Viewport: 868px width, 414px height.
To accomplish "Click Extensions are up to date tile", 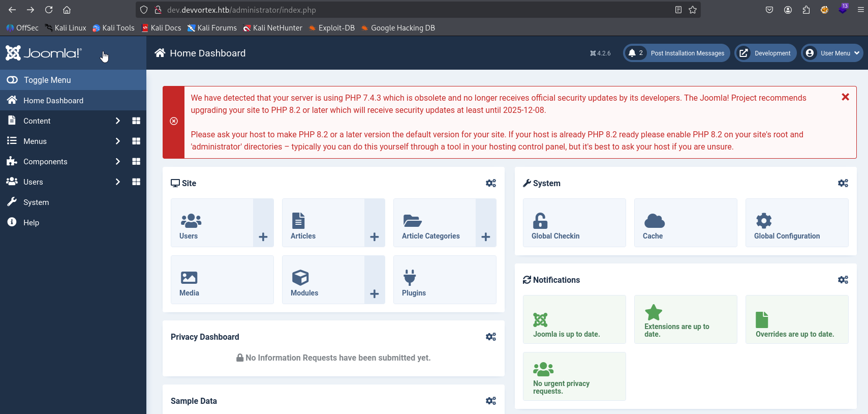I will 686,319.
